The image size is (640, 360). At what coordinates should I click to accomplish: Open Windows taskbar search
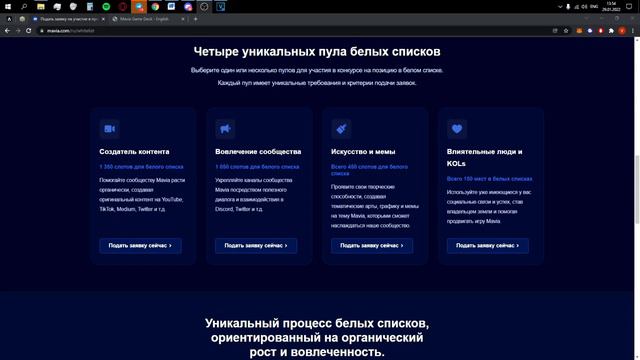24,7
